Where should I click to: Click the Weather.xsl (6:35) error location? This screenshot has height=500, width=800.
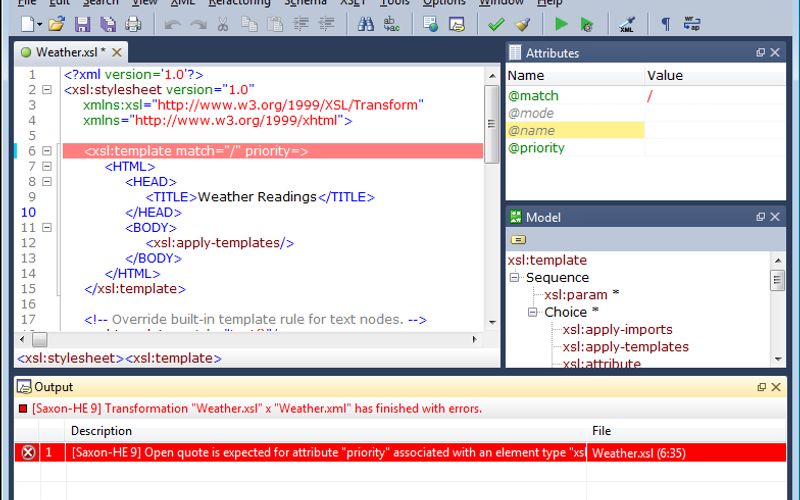click(x=639, y=453)
